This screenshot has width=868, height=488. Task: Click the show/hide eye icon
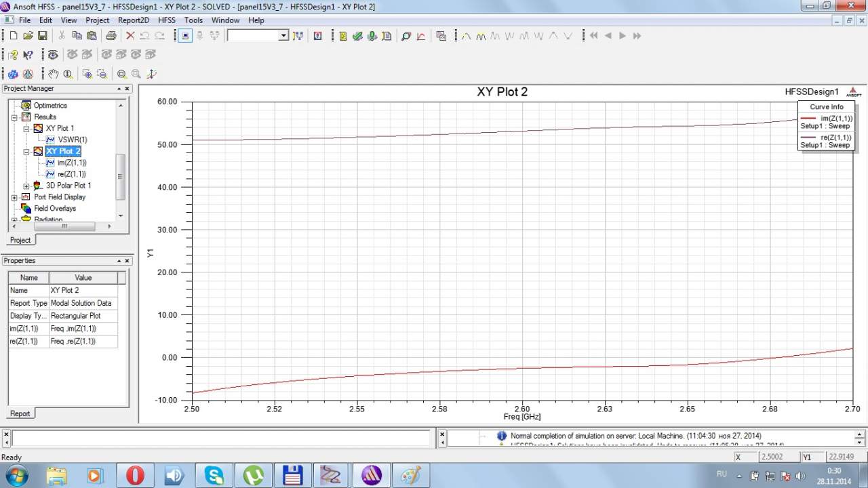click(53, 55)
